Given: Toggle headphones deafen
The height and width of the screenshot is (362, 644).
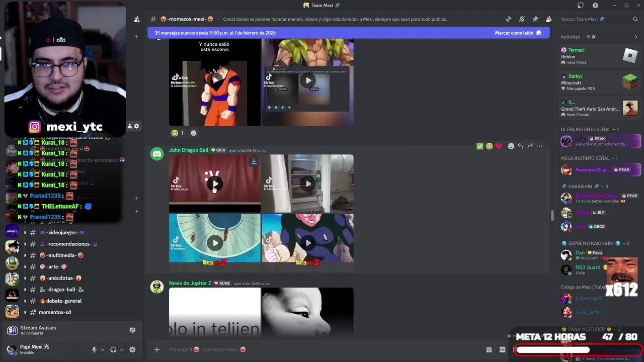Looking at the screenshot, I should (x=113, y=349).
